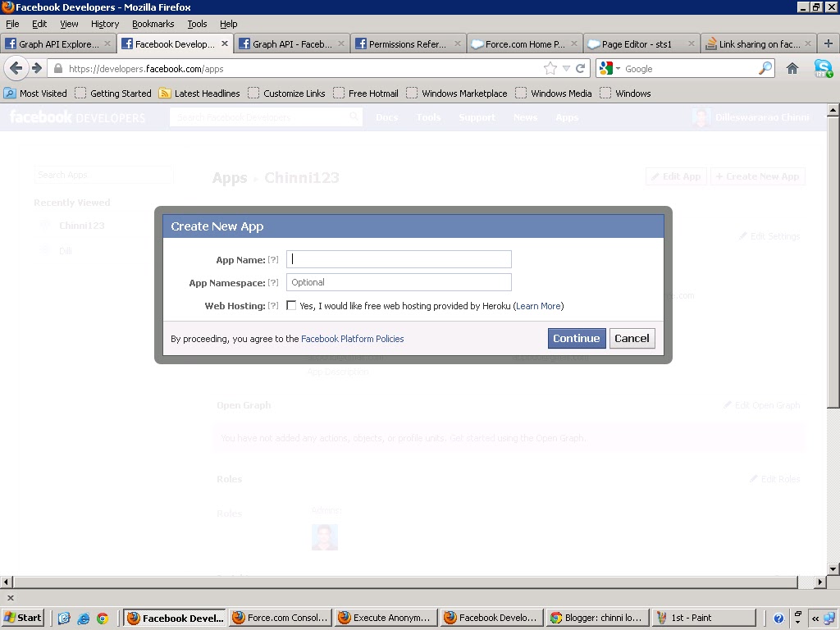Switch to Force.com Console taskbar window
Image resolution: width=840 pixels, height=630 pixels.
[x=281, y=618]
